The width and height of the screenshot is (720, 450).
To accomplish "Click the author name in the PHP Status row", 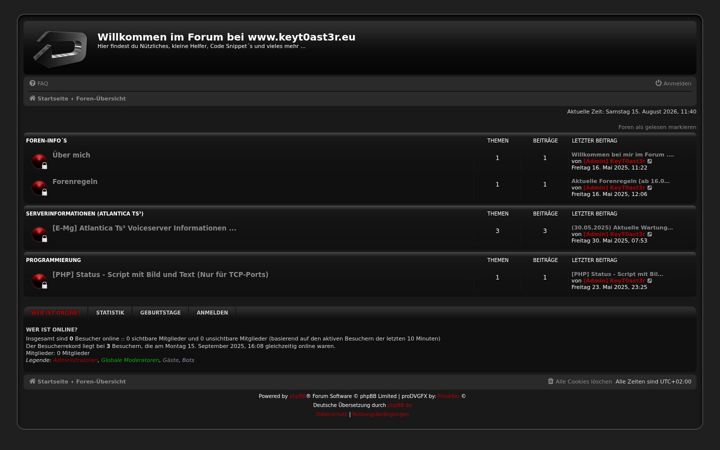I will 614,281.
